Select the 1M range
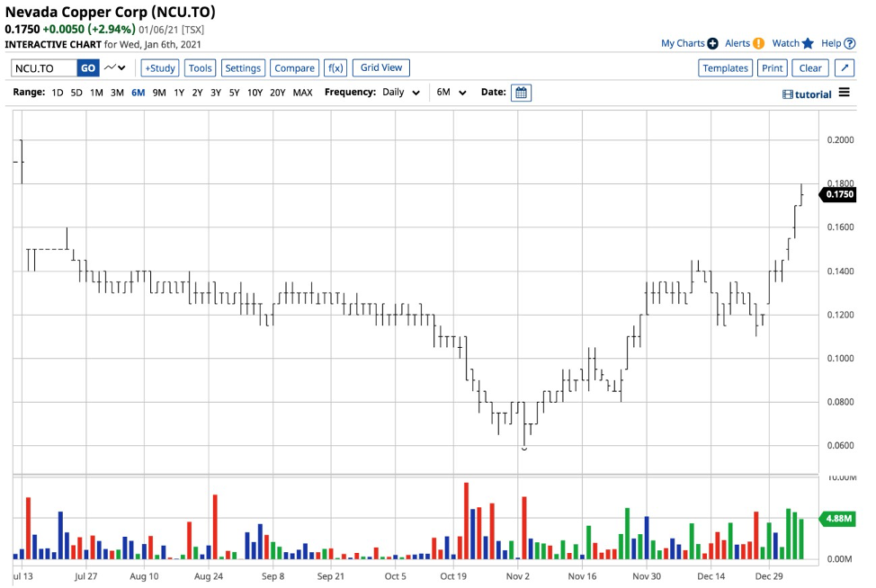 (96, 93)
